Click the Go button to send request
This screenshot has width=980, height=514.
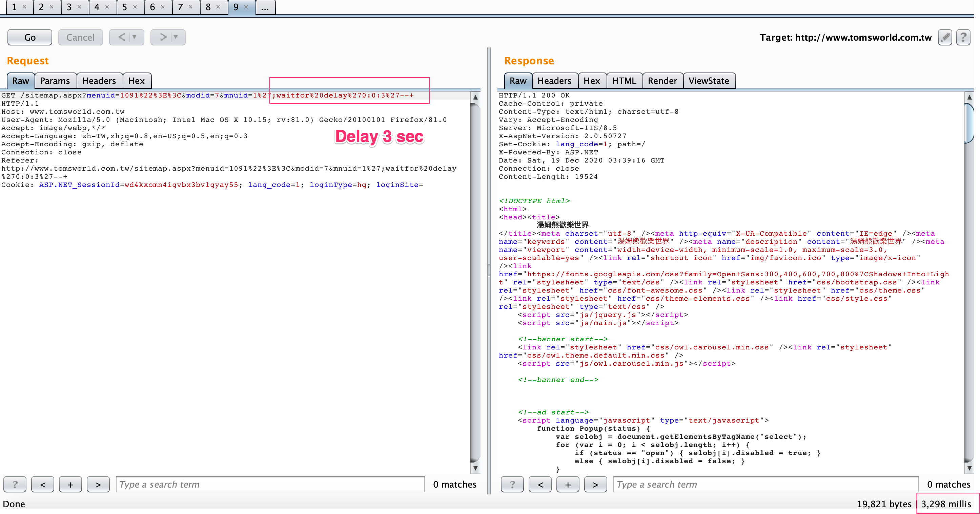click(x=30, y=37)
